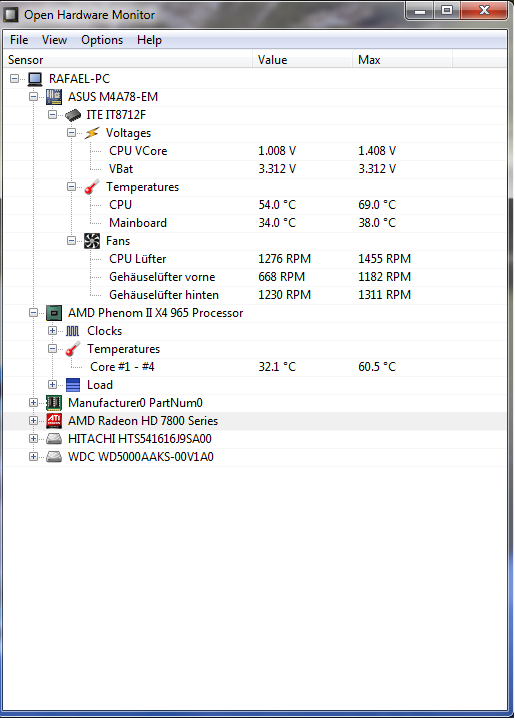Maximize the Open Hardware Monitor window
Image resolution: width=515 pixels, height=721 pixels.
coord(446,11)
